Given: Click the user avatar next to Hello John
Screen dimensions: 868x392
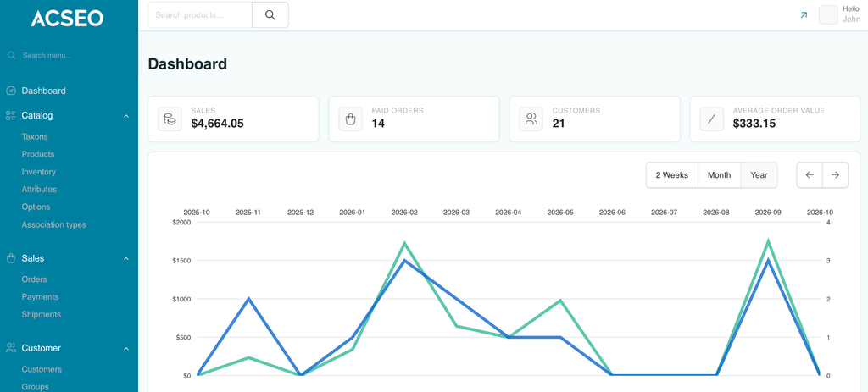Looking at the screenshot, I should click(828, 15).
